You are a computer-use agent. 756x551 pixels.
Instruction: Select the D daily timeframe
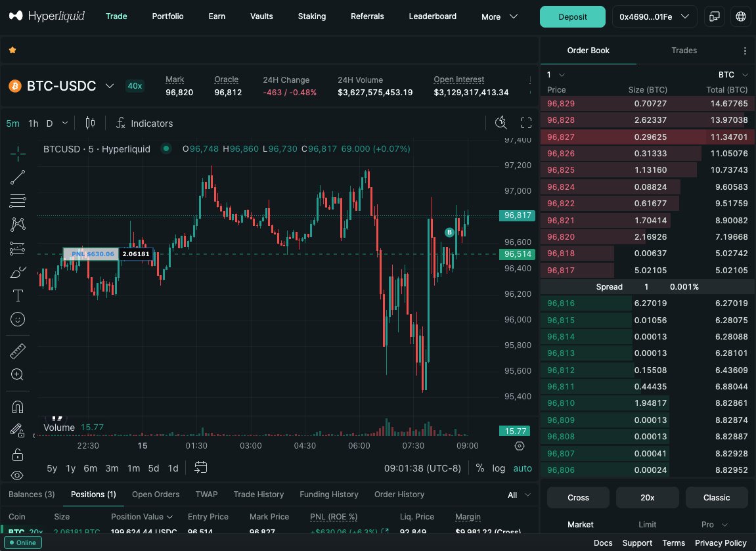pyautogui.click(x=49, y=123)
